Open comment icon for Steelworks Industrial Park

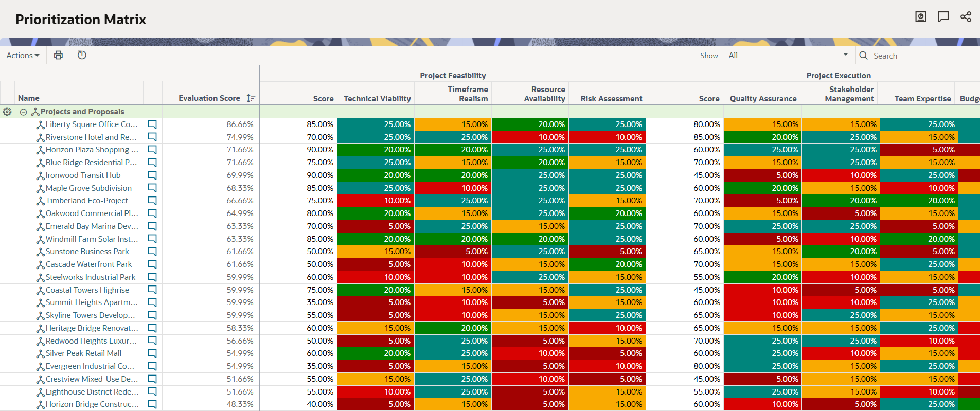pyautogui.click(x=152, y=277)
